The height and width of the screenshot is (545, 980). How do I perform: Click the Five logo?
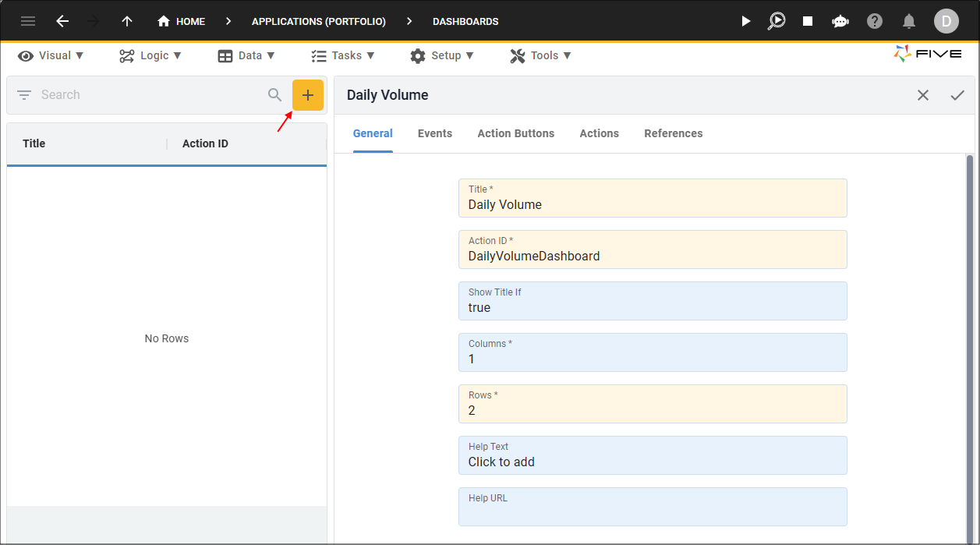(927, 54)
